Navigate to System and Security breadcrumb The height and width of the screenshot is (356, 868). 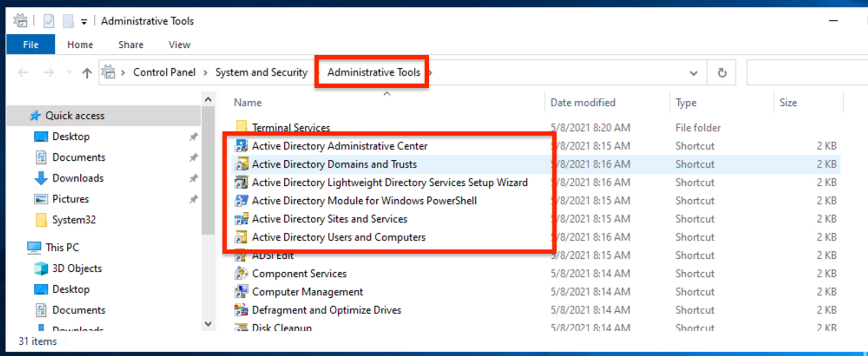261,72
